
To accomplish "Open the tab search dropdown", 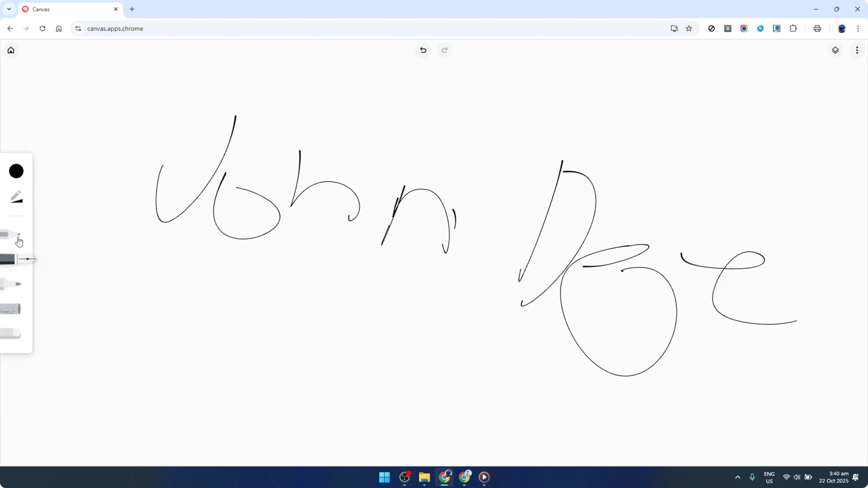I will point(9,9).
